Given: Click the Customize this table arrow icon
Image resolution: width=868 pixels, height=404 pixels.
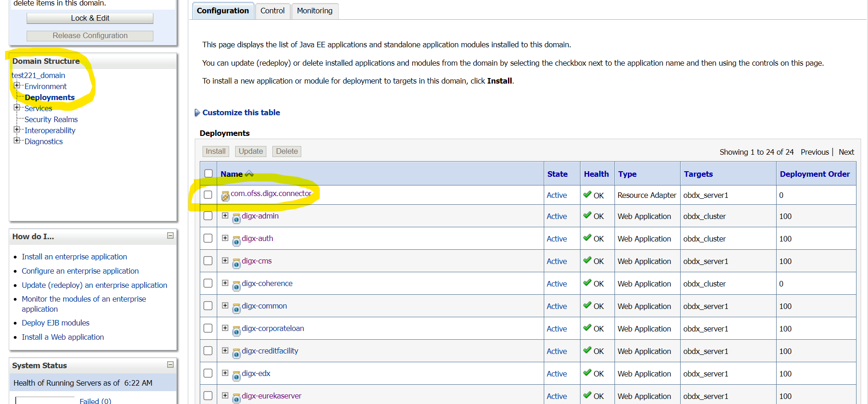Looking at the screenshot, I should coord(197,112).
